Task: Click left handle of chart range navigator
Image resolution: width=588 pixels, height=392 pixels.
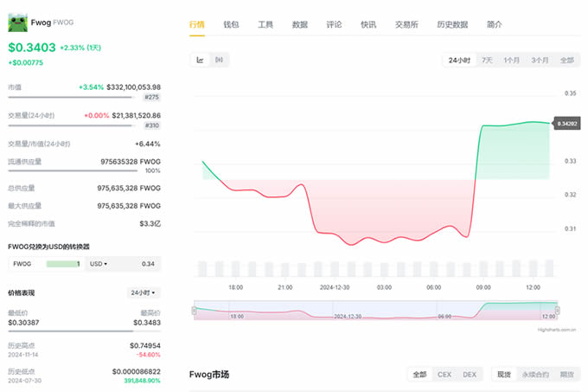Action: pyautogui.click(x=194, y=311)
